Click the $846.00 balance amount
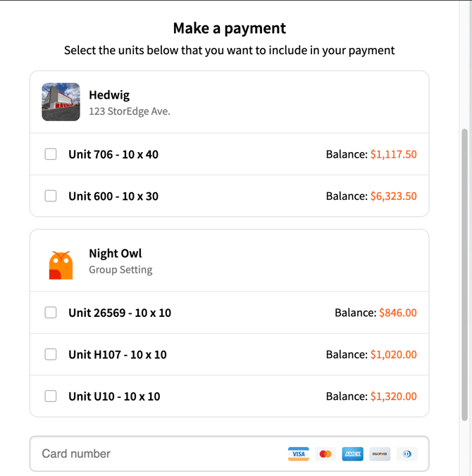The height and width of the screenshot is (476, 472). point(398,313)
